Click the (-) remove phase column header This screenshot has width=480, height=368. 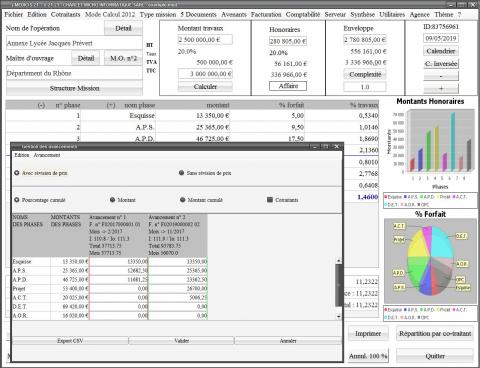(41, 105)
